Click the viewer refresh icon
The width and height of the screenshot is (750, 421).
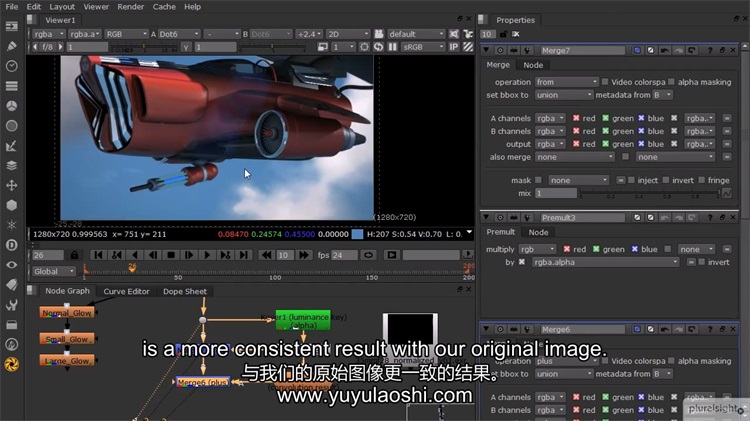378,47
